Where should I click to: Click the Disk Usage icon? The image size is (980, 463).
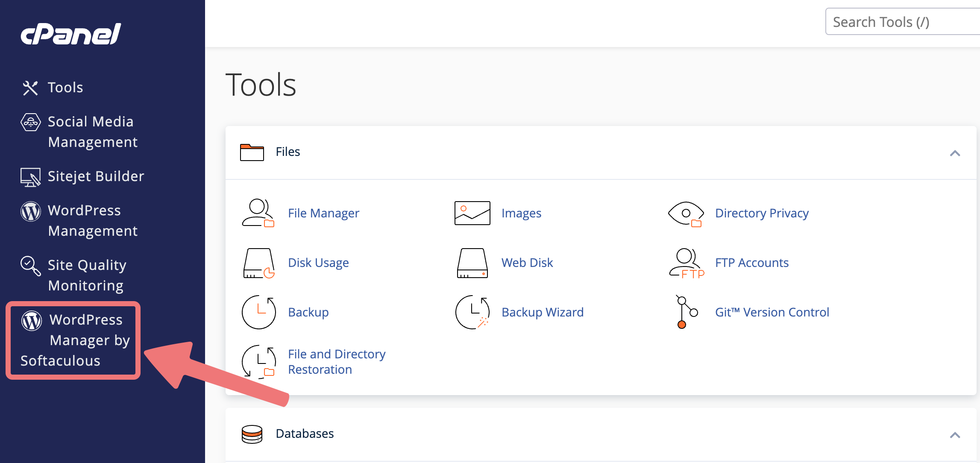pos(258,263)
